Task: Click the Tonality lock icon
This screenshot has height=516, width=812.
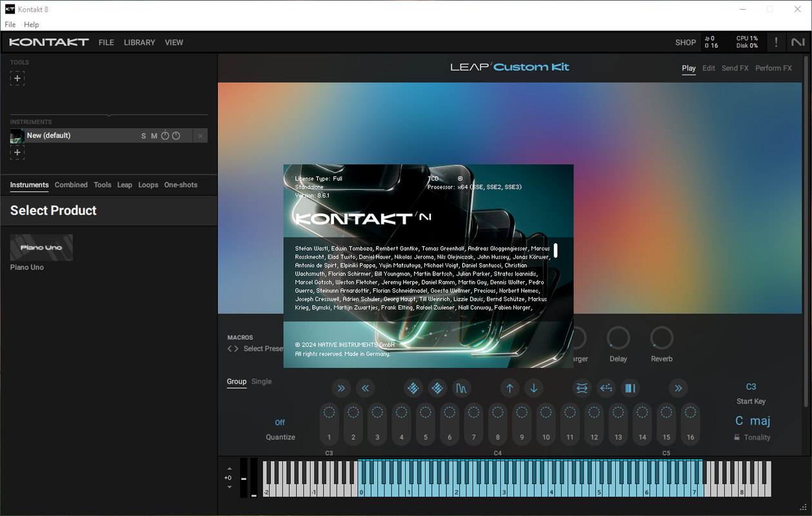Action: (x=737, y=437)
